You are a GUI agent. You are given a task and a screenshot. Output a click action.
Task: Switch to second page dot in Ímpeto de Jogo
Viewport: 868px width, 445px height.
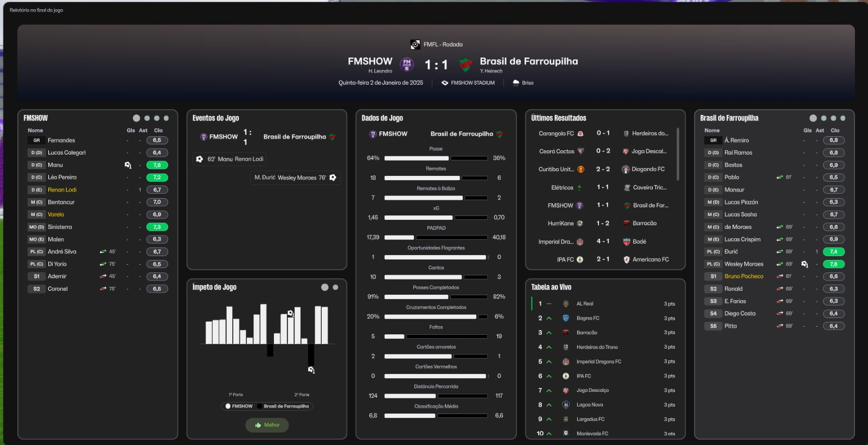pyautogui.click(x=335, y=288)
